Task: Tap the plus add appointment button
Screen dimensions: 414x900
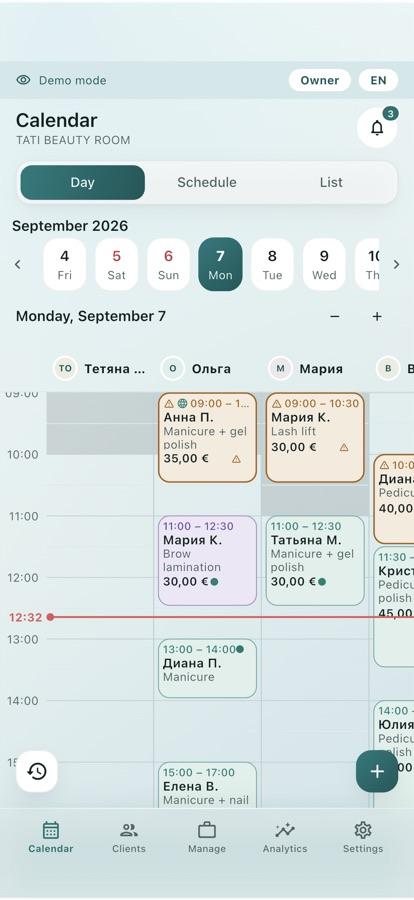Action: tap(377, 771)
